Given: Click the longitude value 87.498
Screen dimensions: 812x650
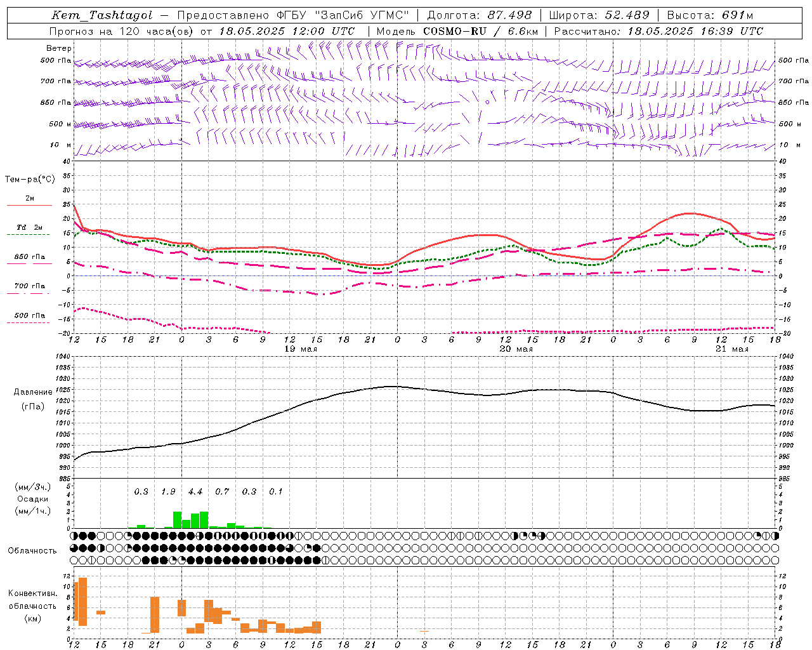Looking at the screenshot, I should (509, 15).
